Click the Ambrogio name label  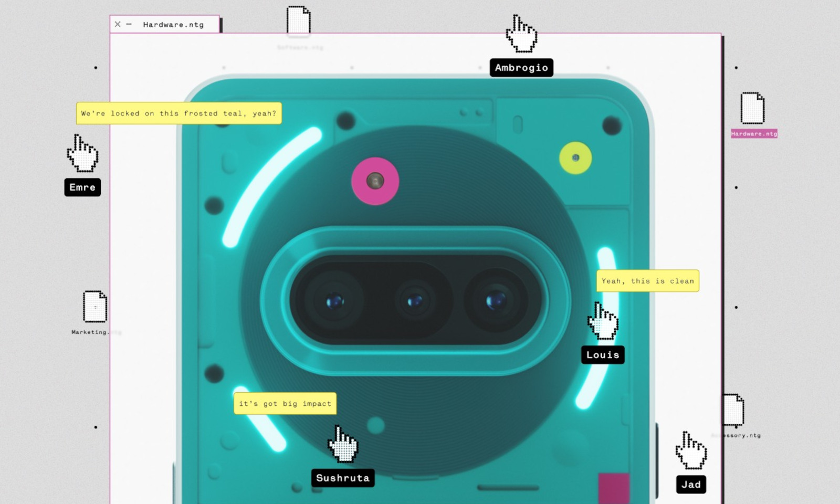pos(521,68)
